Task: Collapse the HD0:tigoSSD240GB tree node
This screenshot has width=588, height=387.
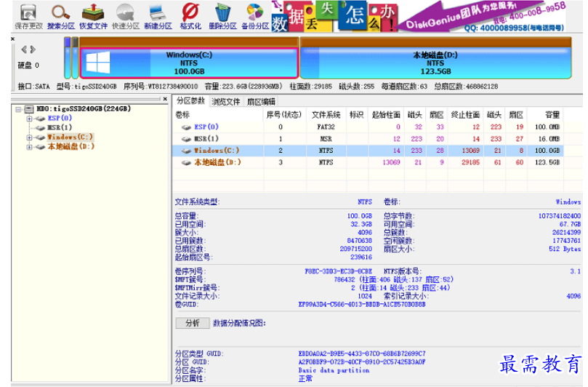Action: (x=18, y=109)
